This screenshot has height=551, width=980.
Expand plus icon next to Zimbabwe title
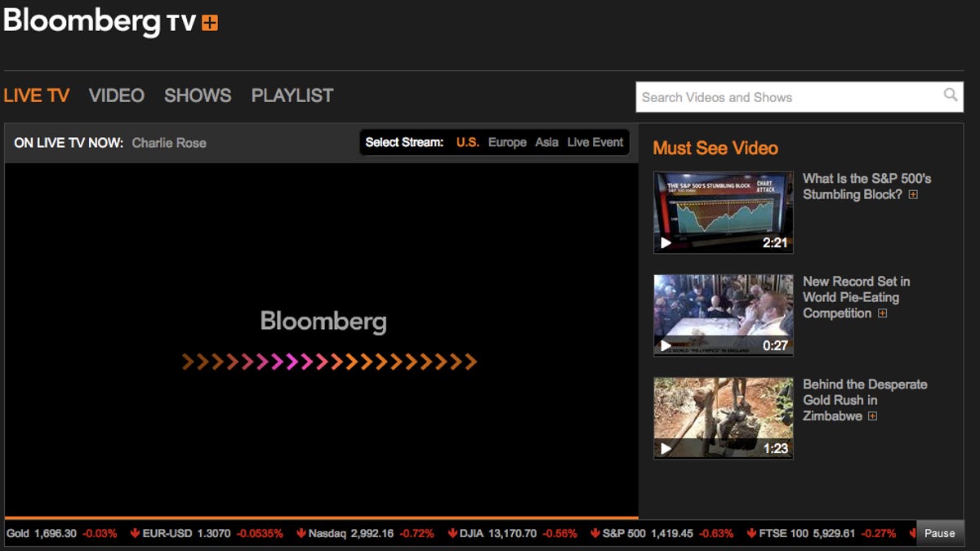[872, 417]
